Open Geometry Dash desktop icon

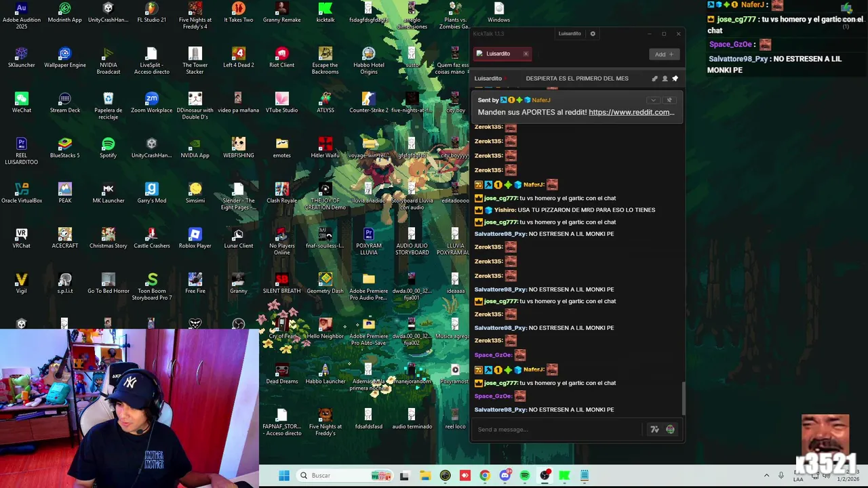325,283
